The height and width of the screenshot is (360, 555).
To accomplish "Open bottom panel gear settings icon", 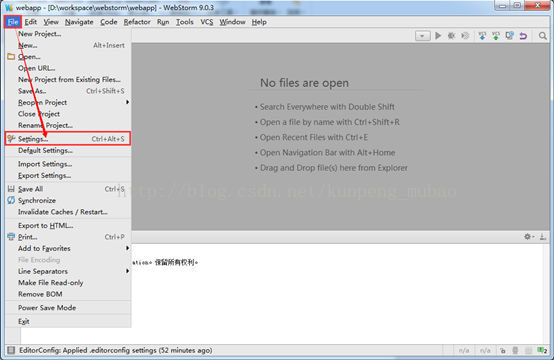I will pyautogui.click(x=529, y=237).
